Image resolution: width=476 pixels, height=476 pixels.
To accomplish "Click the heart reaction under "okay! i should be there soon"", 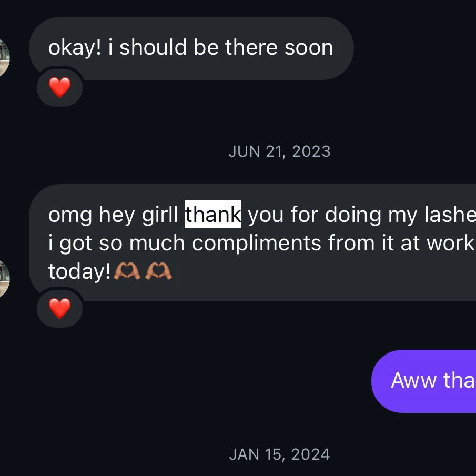I will tap(59, 88).
